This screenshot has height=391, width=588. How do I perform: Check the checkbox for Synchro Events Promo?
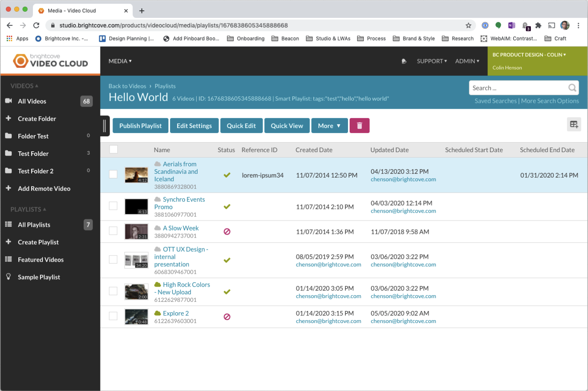113,206
